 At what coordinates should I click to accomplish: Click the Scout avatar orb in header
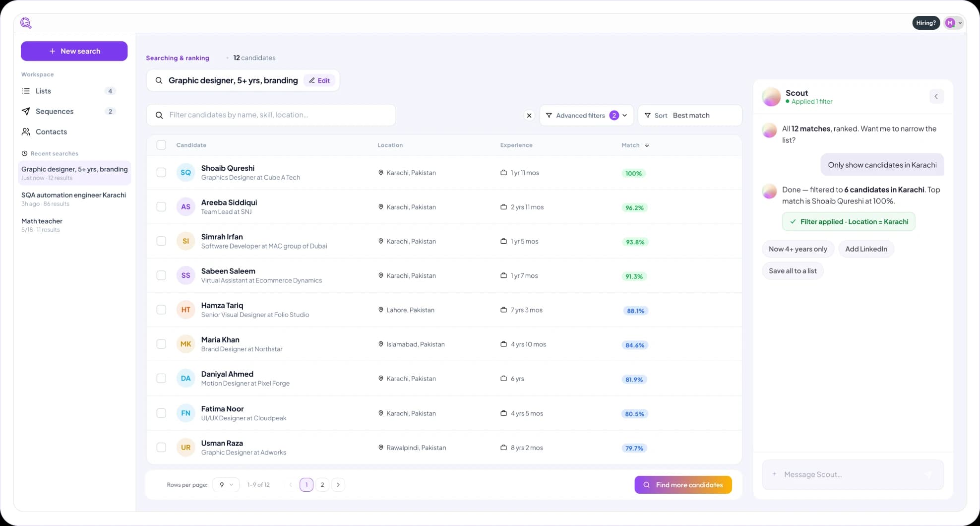(x=771, y=97)
